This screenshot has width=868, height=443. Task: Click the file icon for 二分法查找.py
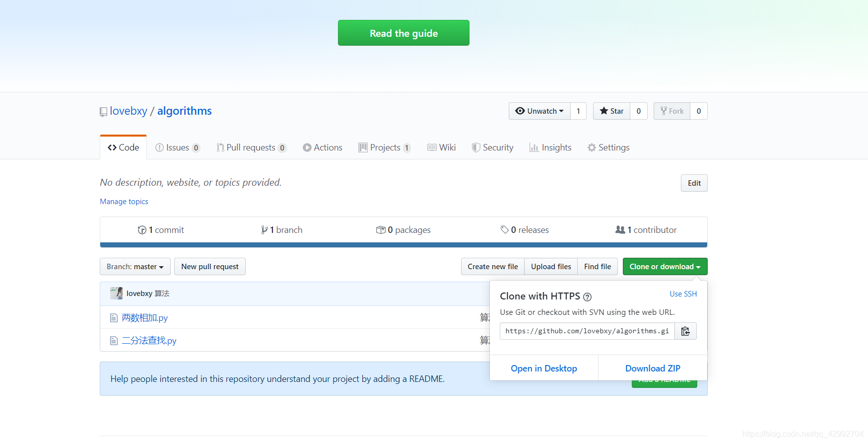click(114, 341)
